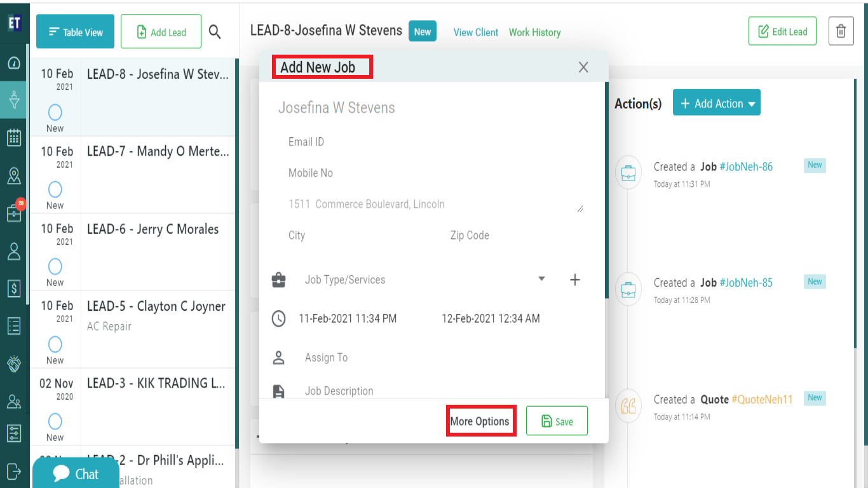Open the View Client link
Screen dimensions: 868x488
(476, 32)
